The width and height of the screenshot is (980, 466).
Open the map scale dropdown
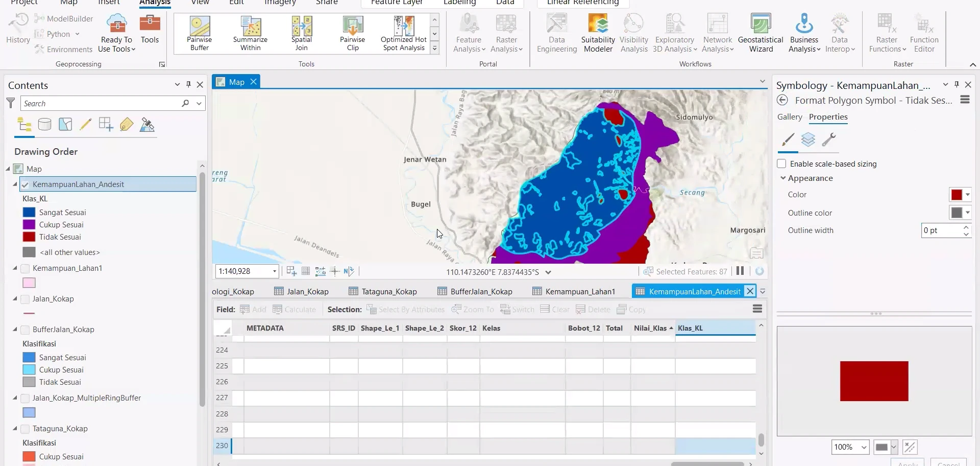coord(275,271)
